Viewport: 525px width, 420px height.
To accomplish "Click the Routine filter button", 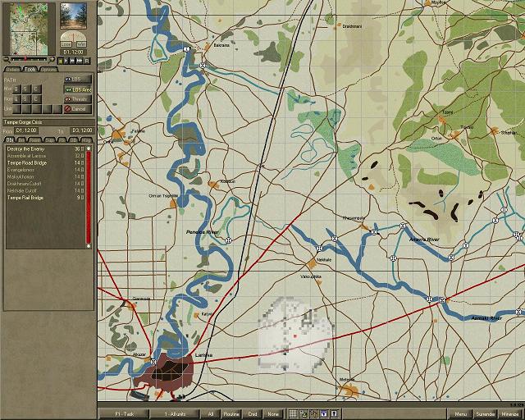I will [x=231, y=414].
